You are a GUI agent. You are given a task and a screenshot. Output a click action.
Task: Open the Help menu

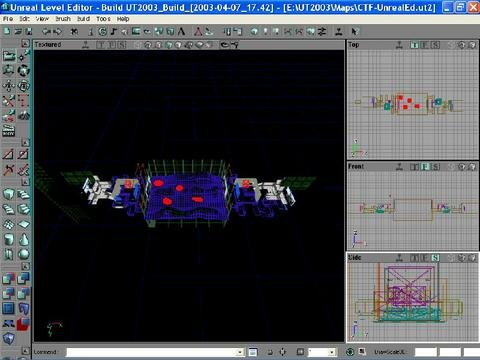[123, 19]
